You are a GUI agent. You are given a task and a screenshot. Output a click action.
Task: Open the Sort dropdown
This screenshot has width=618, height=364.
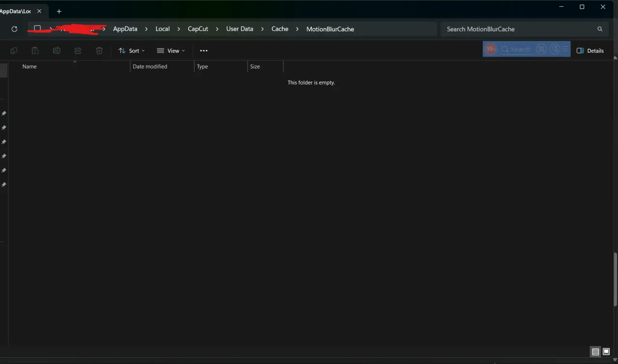point(131,51)
